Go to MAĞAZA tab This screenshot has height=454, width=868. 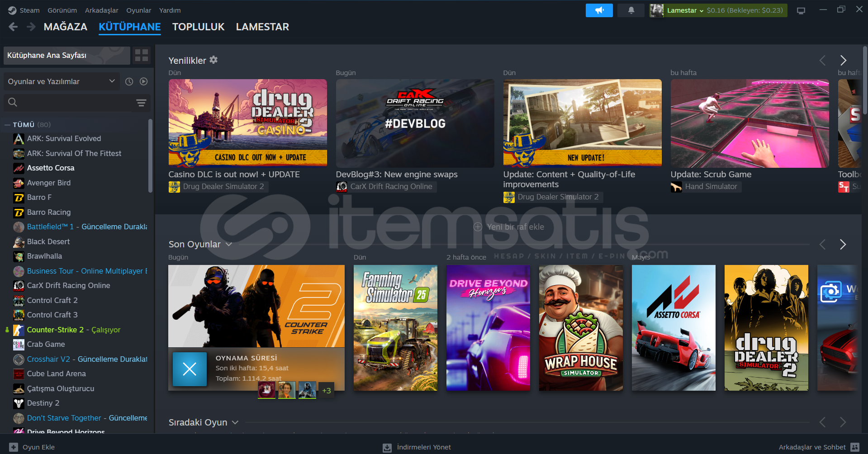pyautogui.click(x=66, y=27)
